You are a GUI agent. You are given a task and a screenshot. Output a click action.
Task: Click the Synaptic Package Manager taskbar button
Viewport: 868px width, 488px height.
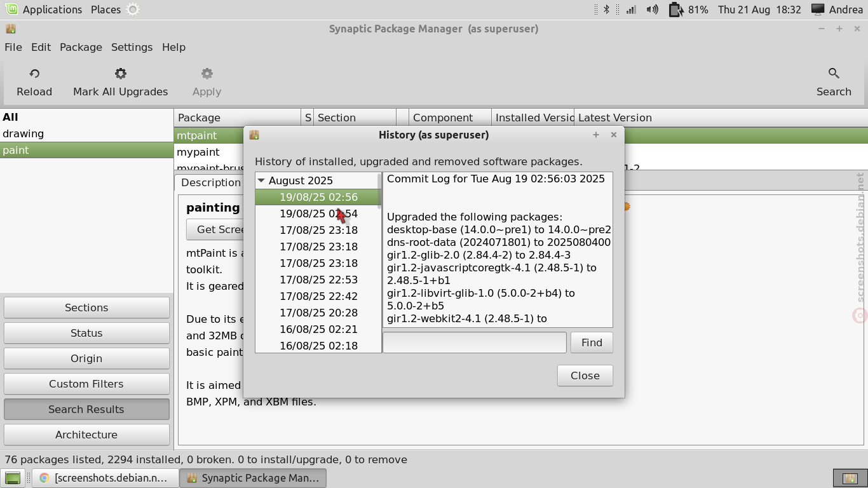[253, 478]
